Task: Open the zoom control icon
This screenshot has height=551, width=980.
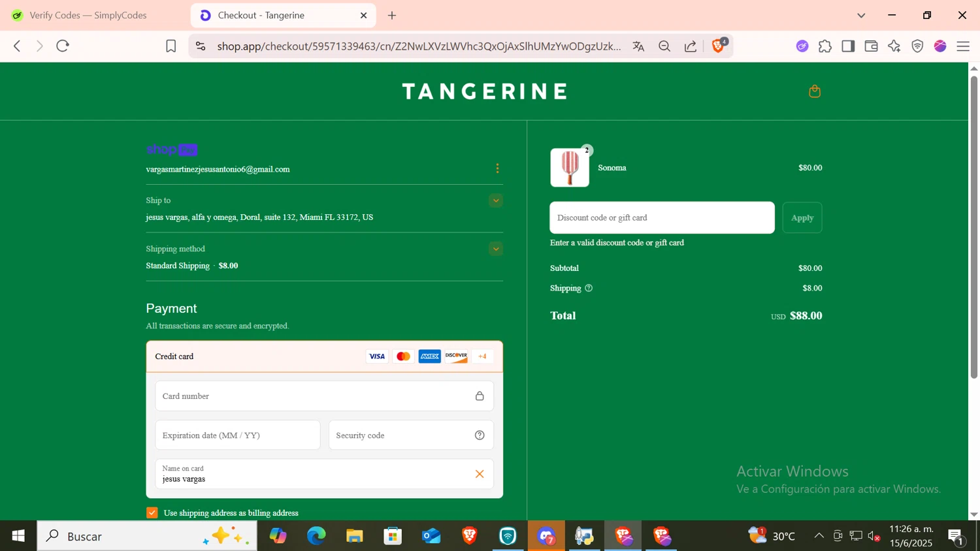Action: tap(664, 46)
